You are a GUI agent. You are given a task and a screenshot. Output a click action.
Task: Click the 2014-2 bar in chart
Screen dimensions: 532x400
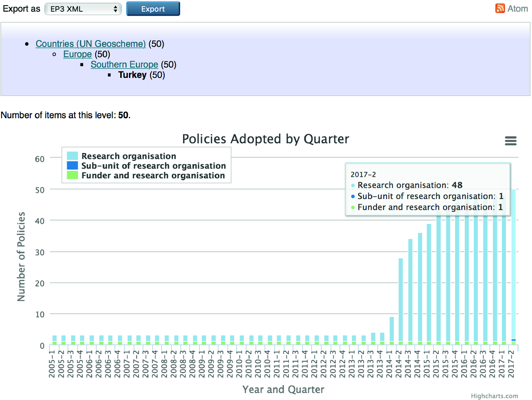pyautogui.click(x=401, y=301)
